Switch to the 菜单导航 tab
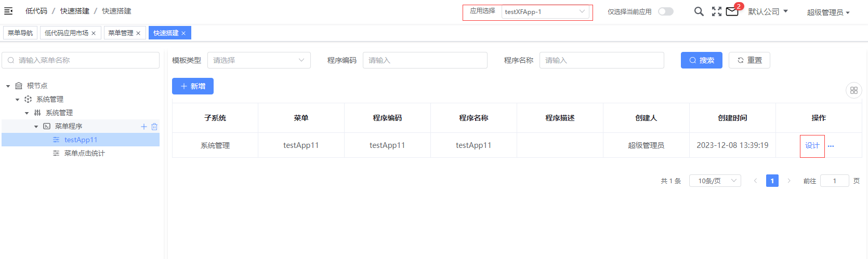Image resolution: width=868 pixels, height=259 pixels. pyautogui.click(x=20, y=33)
